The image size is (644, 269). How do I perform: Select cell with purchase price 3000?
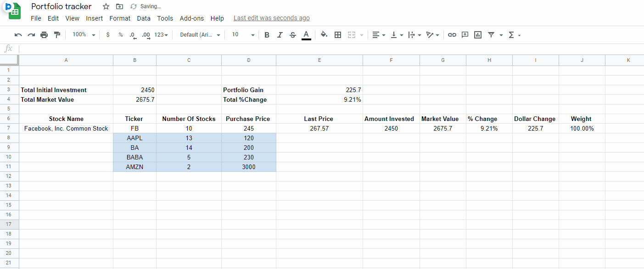pos(249,167)
